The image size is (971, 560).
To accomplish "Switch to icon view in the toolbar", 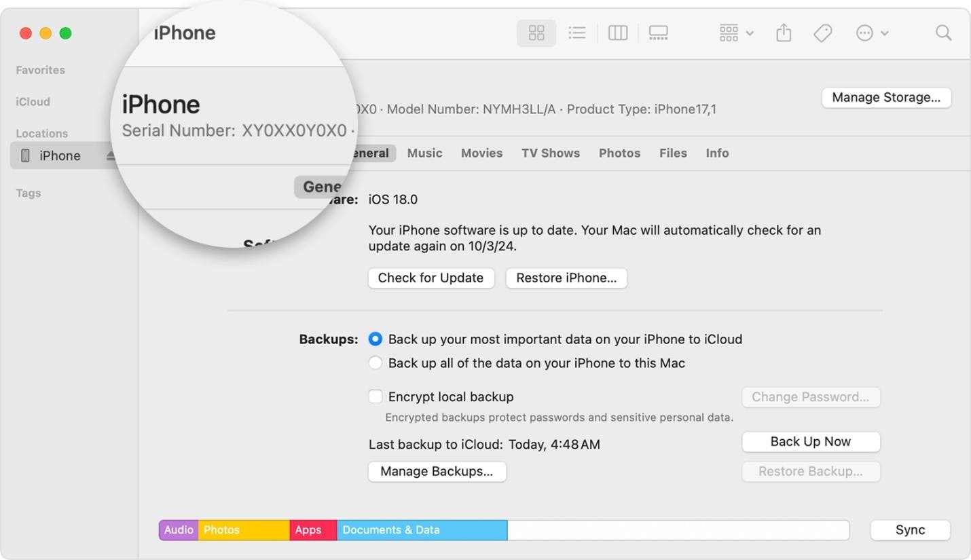I will click(x=536, y=33).
